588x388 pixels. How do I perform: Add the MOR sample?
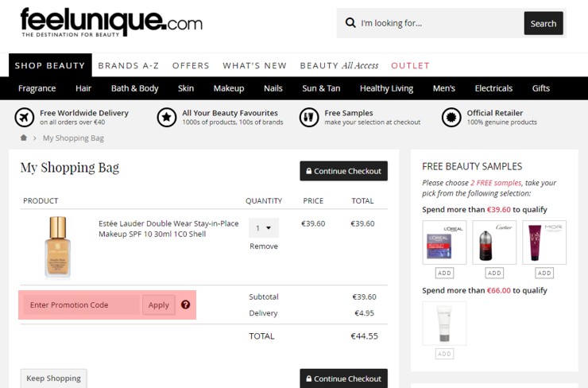coord(544,273)
